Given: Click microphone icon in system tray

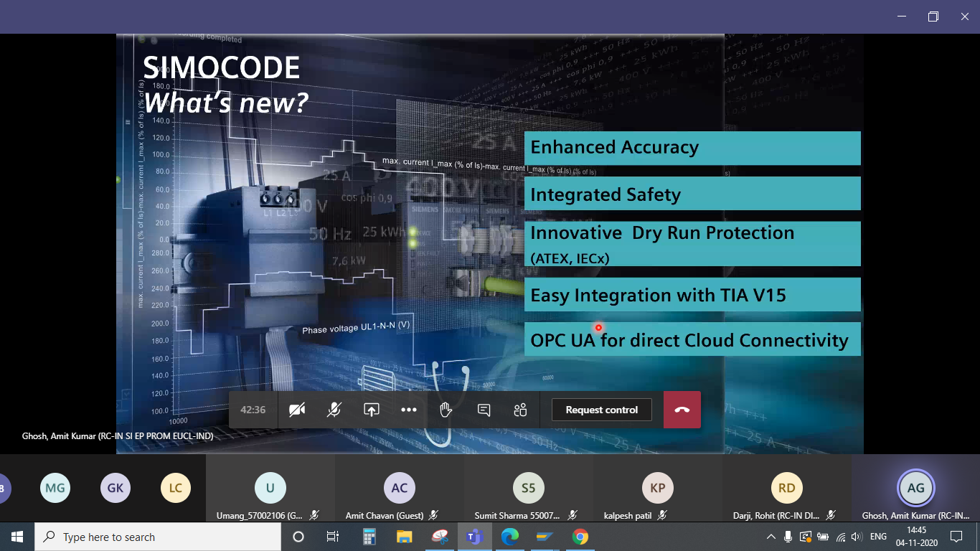Looking at the screenshot, I should click(x=788, y=537).
